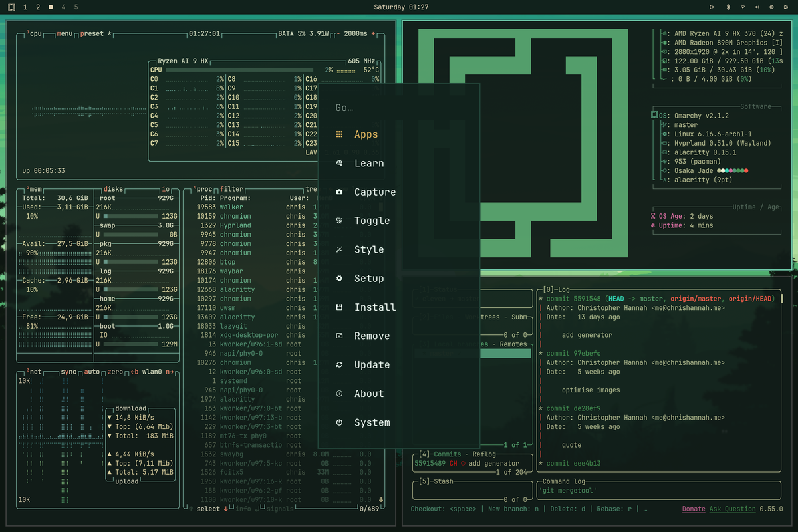Switch to next interface with n arrow
This screenshot has width=798, height=532.
tap(171, 372)
